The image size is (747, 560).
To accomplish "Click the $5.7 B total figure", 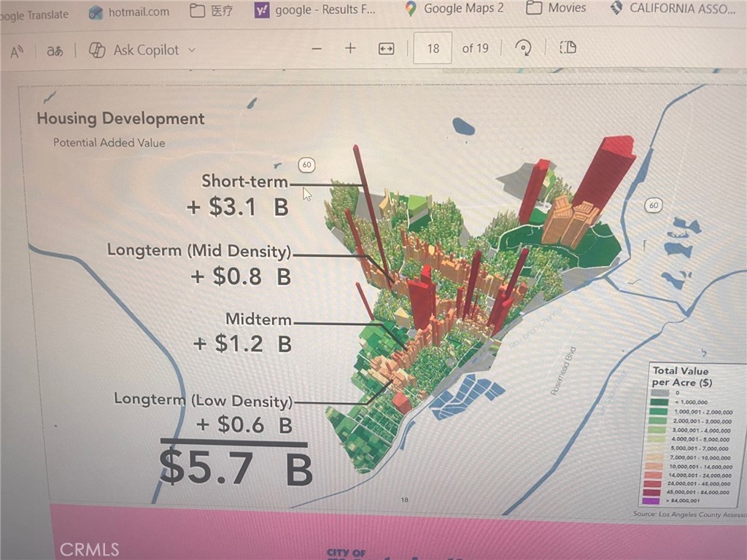I will point(236,469).
